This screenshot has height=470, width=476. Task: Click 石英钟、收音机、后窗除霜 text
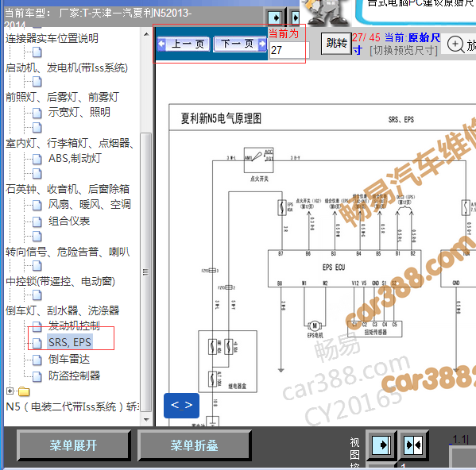click(x=68, y=189)
